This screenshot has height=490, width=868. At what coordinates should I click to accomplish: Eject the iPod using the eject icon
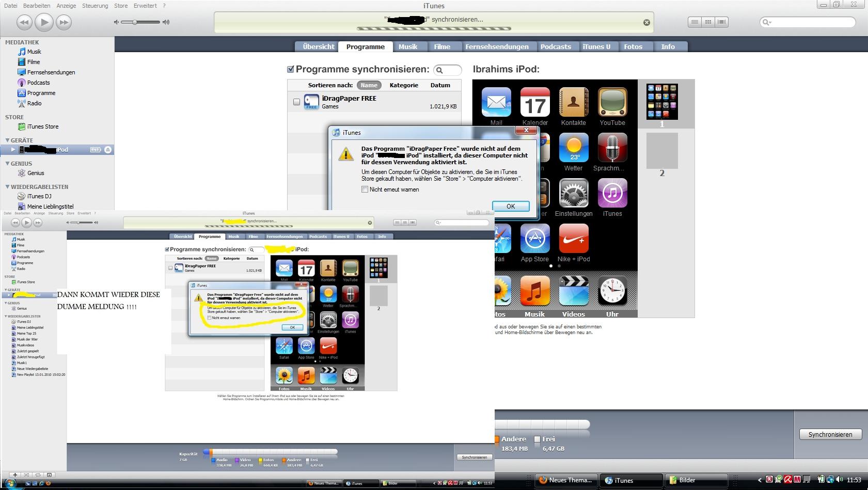[x=108, y=150]
